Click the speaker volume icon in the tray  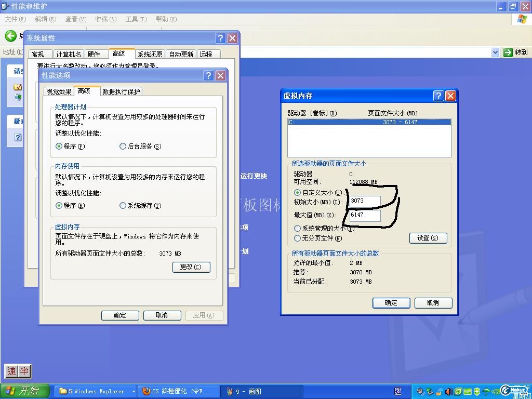point(449,392)
